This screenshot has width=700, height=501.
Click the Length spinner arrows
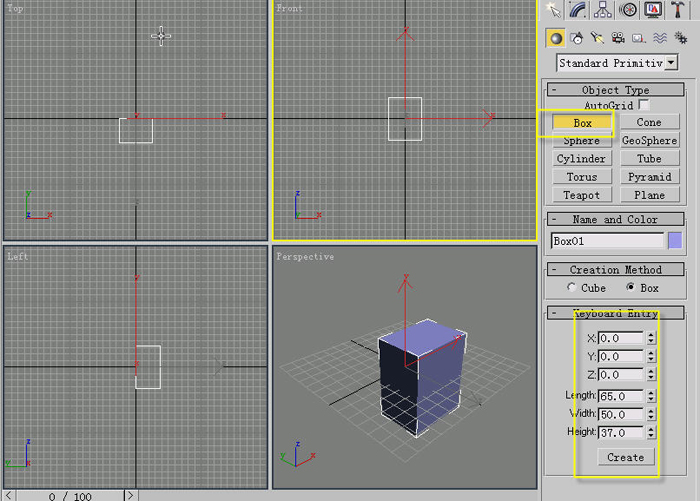pos(651,396)
